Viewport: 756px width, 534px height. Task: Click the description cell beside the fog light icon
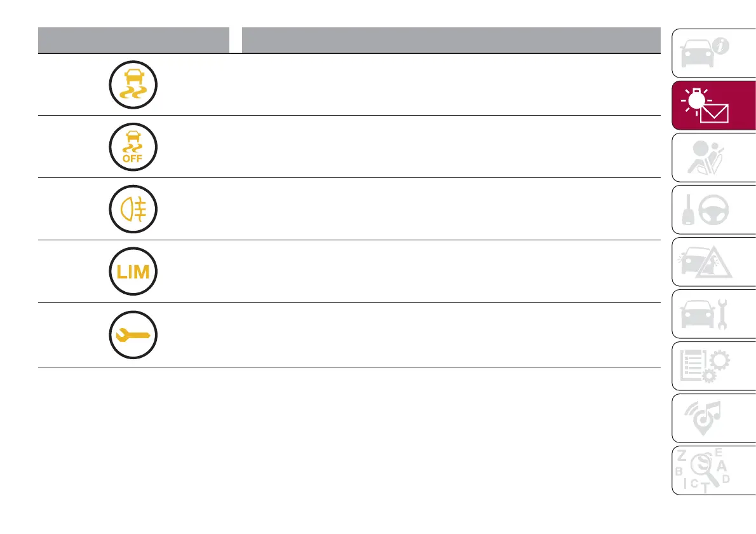point(450,209)
